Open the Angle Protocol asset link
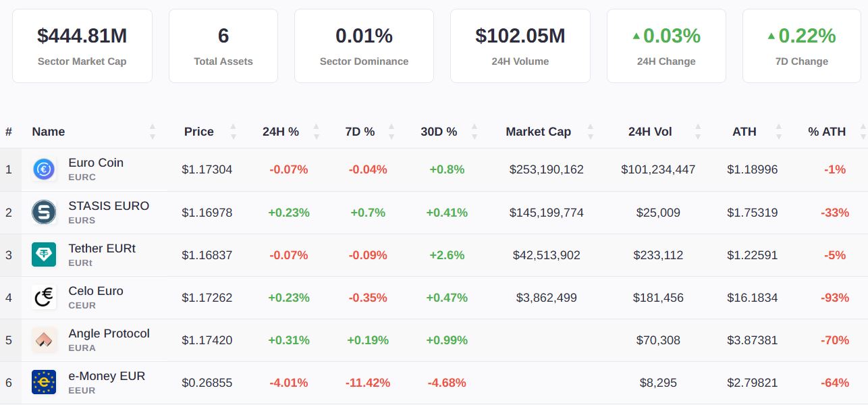Image resolution: width=868 pixels, height=405 pixels. tap(109, 333)
